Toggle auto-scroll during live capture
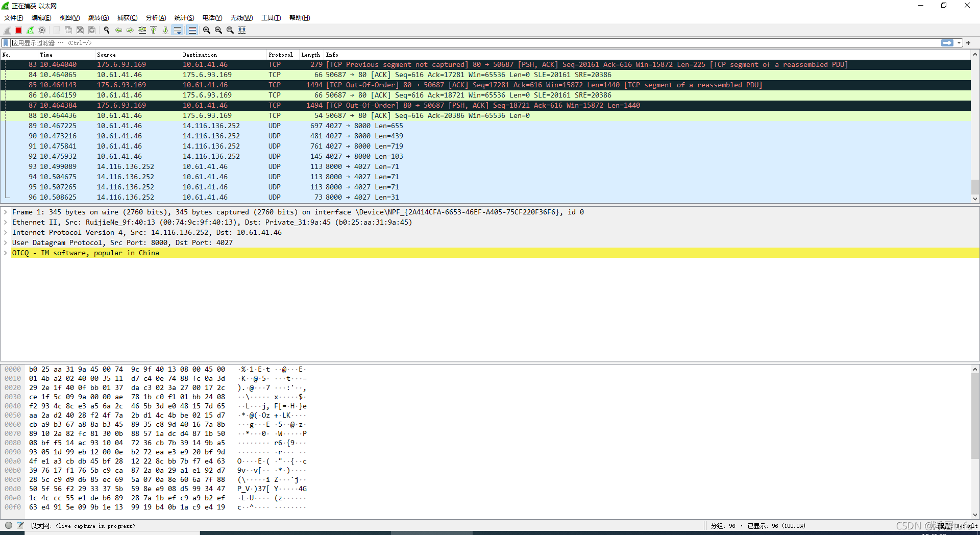This screenshot has height=535, width=980. click(x=178, y=30)
